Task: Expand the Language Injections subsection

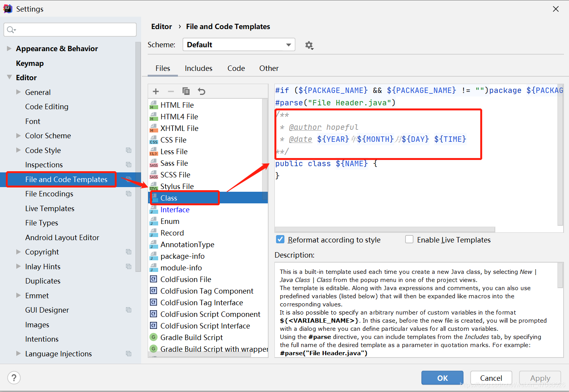Action: [x=18, y=354]
